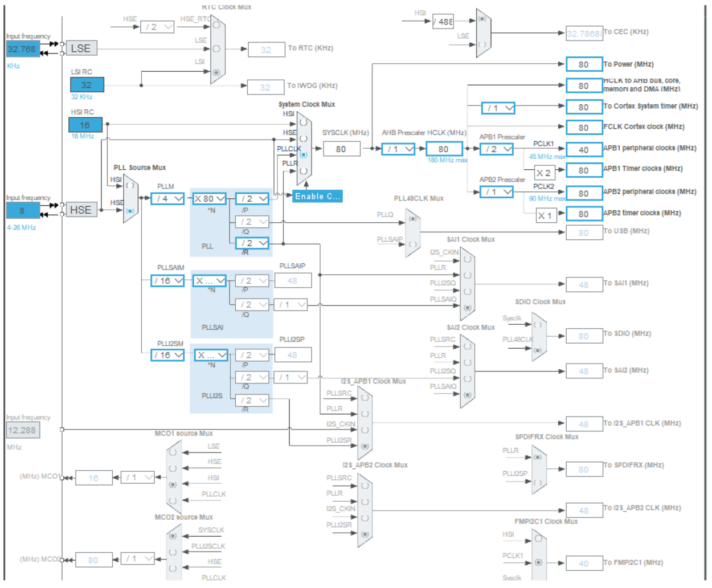Open the PLLM divider dropdown showing /4

[166, 198]
